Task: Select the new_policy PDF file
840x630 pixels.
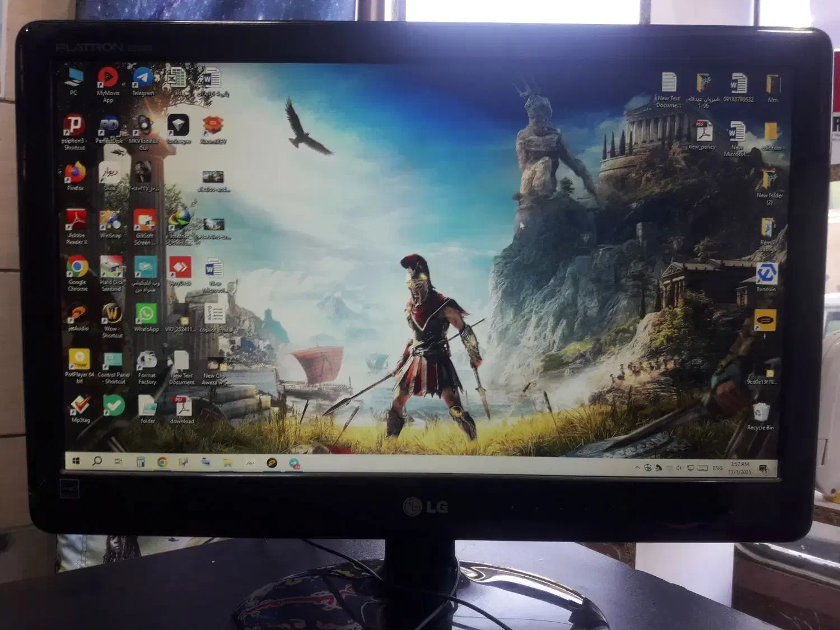Action: coord(702,135)
